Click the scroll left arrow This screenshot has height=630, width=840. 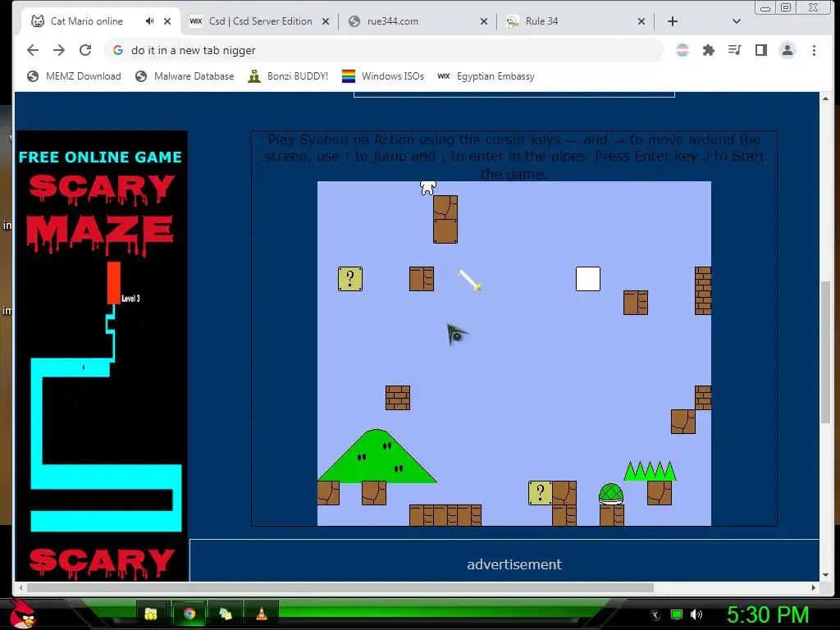[x=21, y=587]
